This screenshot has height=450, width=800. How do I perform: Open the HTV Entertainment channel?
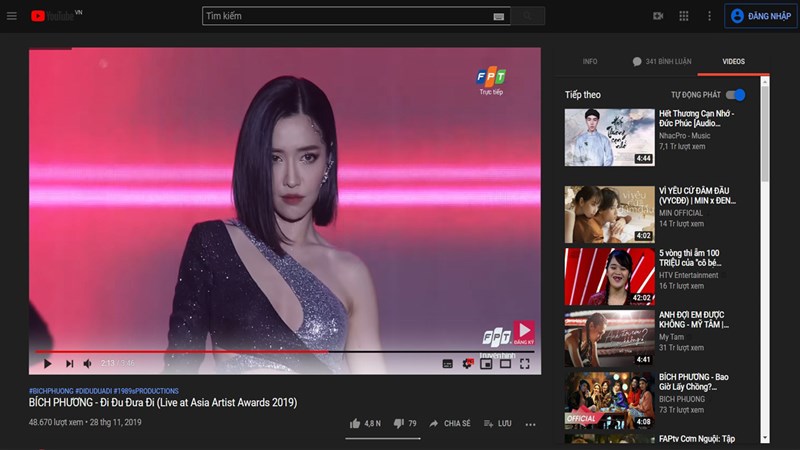(688, 275)
